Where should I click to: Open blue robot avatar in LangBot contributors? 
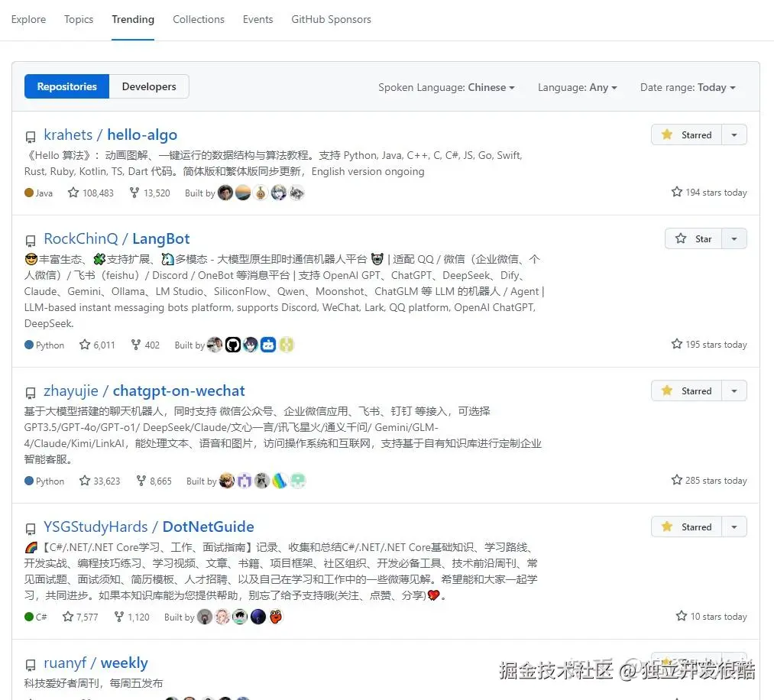click(x=268, y=345)
